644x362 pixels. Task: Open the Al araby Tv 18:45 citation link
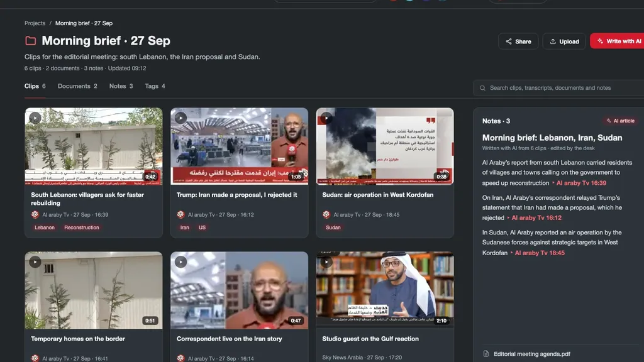(x=538, y=253)
